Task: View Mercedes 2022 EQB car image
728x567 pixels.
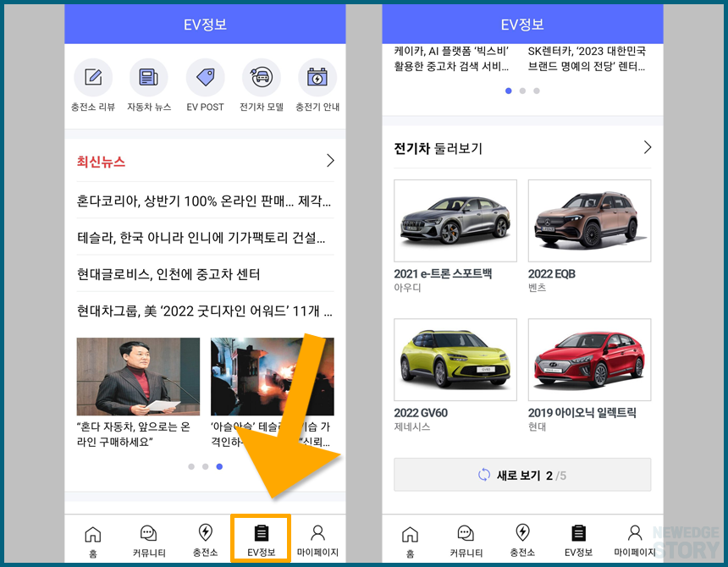Action: (x=589, y=221)
